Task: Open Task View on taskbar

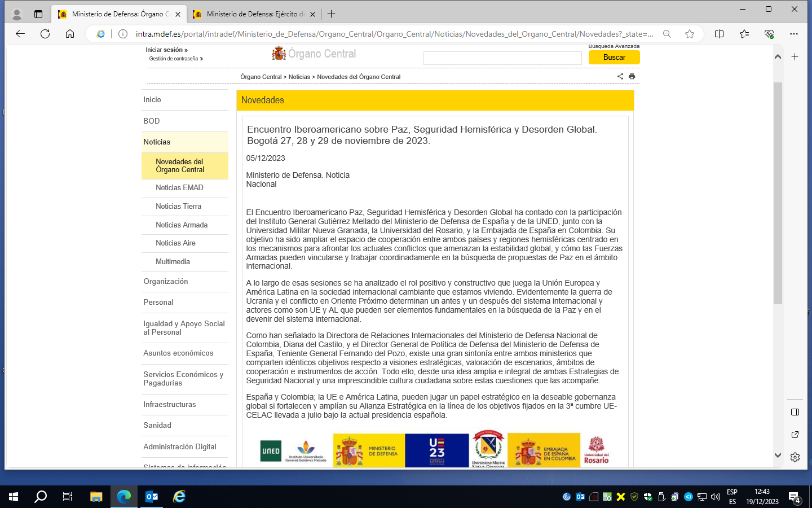Action: point(68,497)
